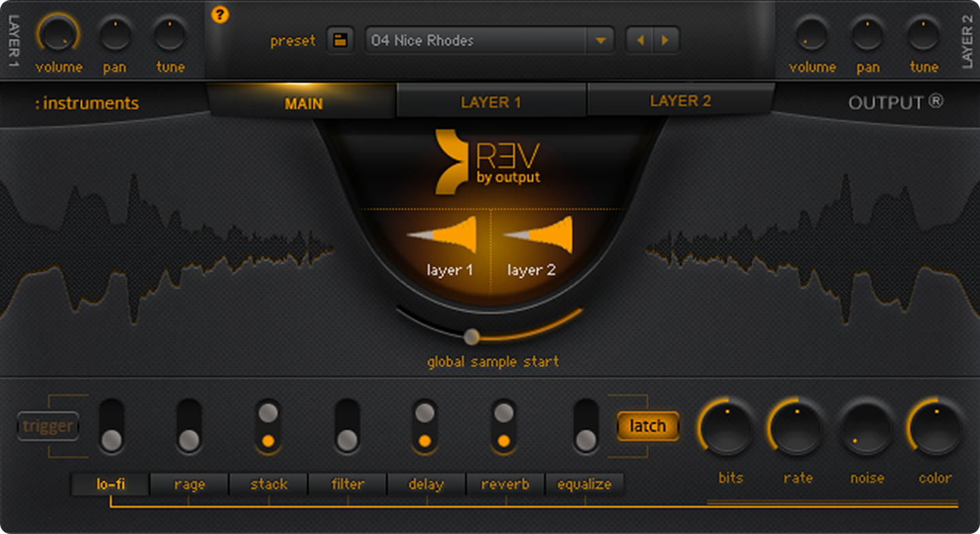Toggle the stack effect switch
Image resolution: width=980 pixels, height=534 pixels.
268,427
